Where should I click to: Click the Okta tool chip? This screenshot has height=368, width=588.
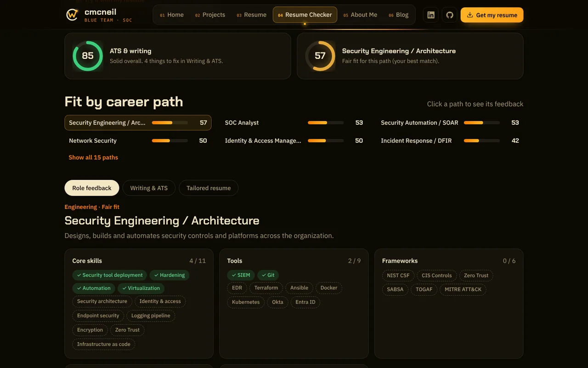(x=277, y=302)
